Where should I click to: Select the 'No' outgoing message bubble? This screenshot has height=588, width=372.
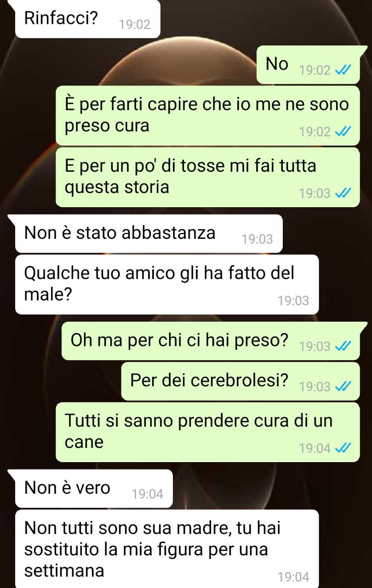(308, 65)
